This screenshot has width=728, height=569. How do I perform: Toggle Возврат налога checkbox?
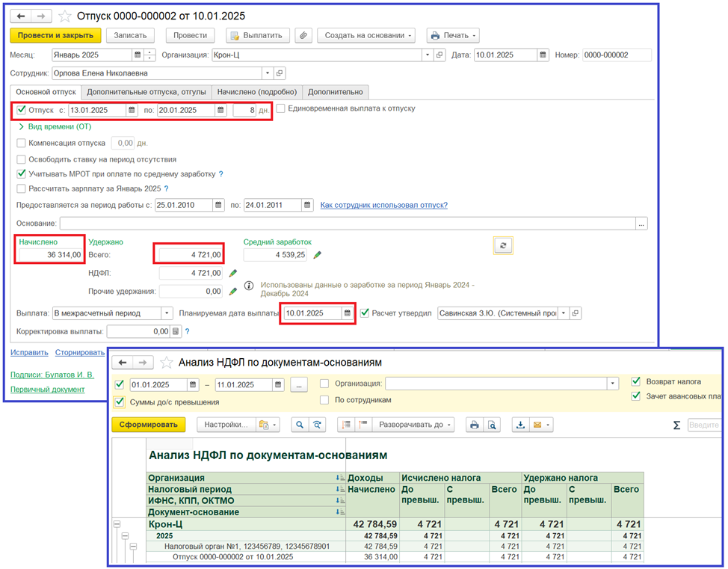tap(636, 381)
